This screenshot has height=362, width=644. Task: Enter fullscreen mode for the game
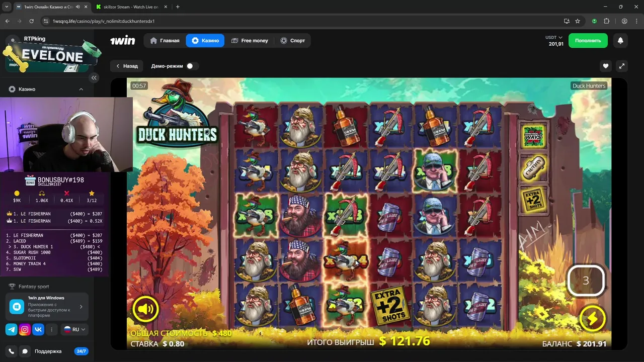click(x=622, y=66)
